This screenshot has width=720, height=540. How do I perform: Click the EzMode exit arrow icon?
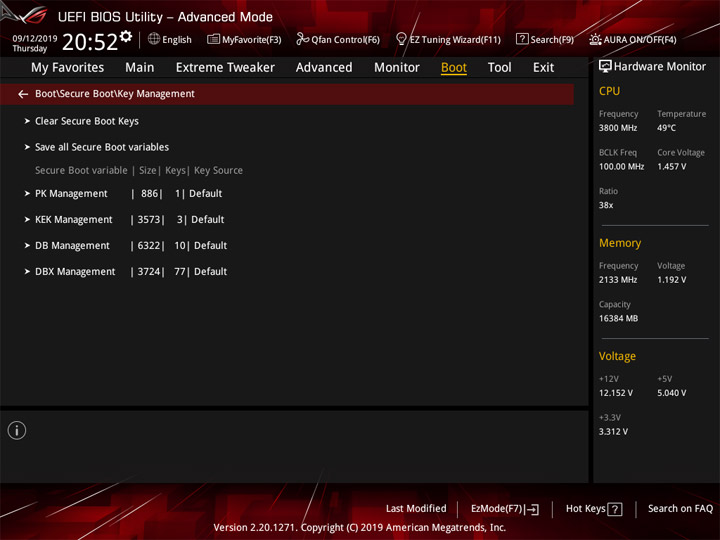click(532, 509)
